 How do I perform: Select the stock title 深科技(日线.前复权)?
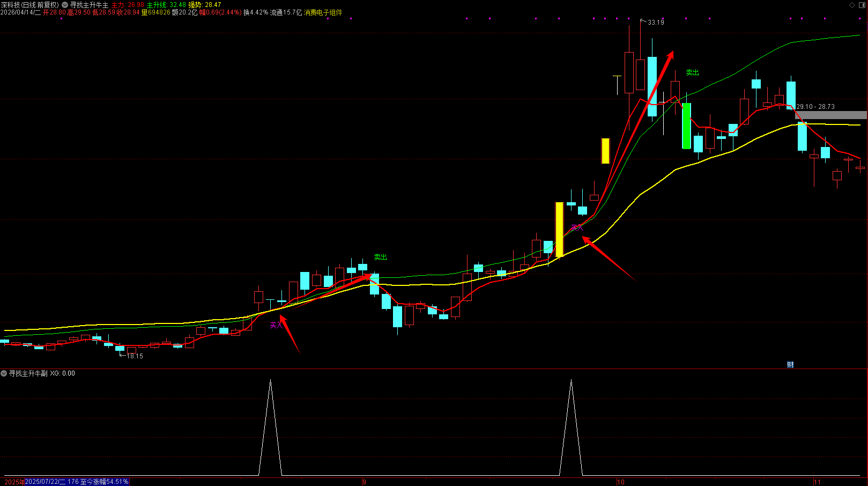(x=29, y=5)
